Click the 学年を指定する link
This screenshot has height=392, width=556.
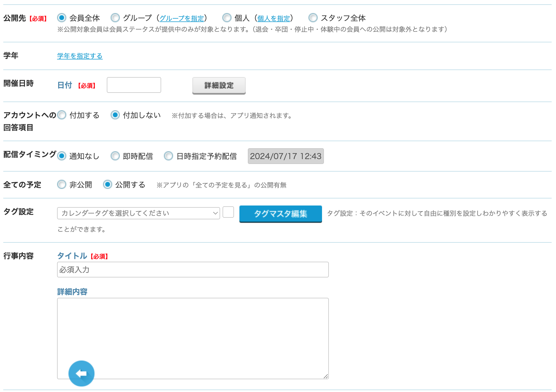tap(80, 56)
